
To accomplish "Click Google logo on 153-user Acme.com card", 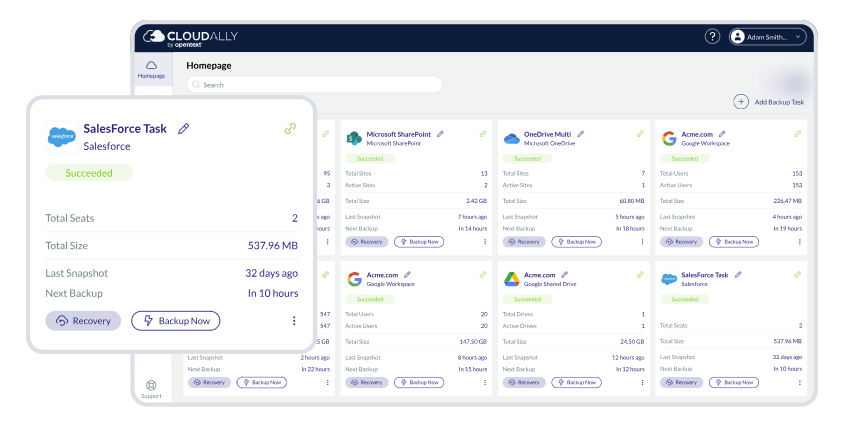I will point(669,138).
